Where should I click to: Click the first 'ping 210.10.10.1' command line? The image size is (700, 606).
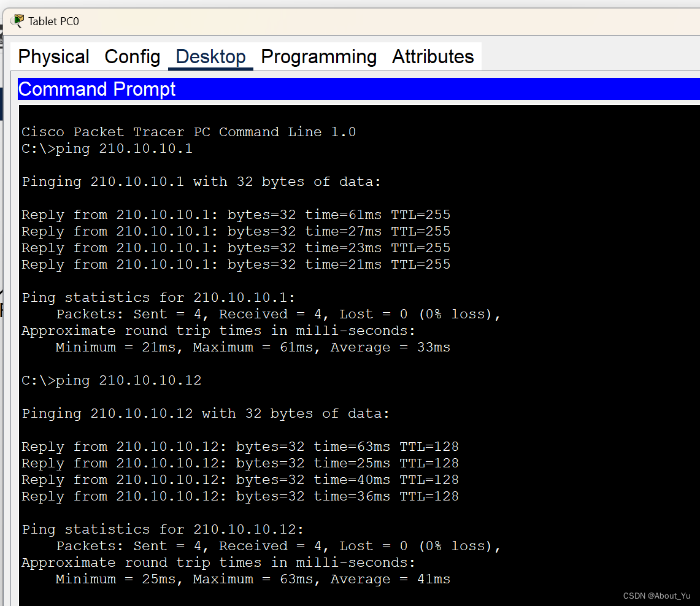[107, 148]
